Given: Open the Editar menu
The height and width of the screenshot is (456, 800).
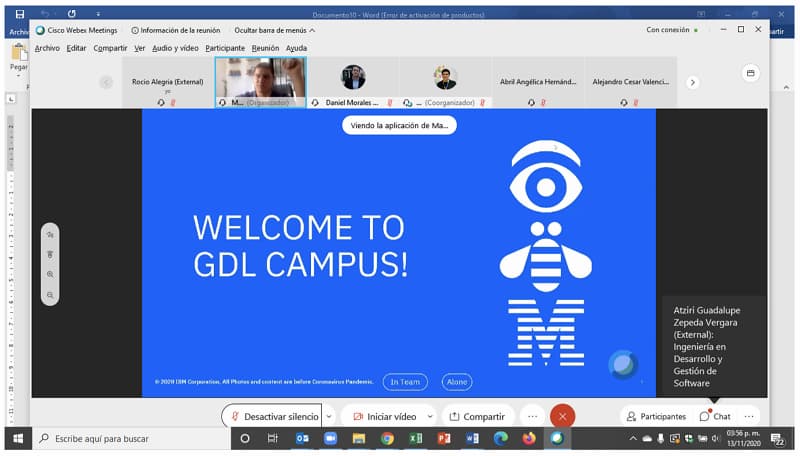Looking at the screenshot, I should [x=76, y=48].
